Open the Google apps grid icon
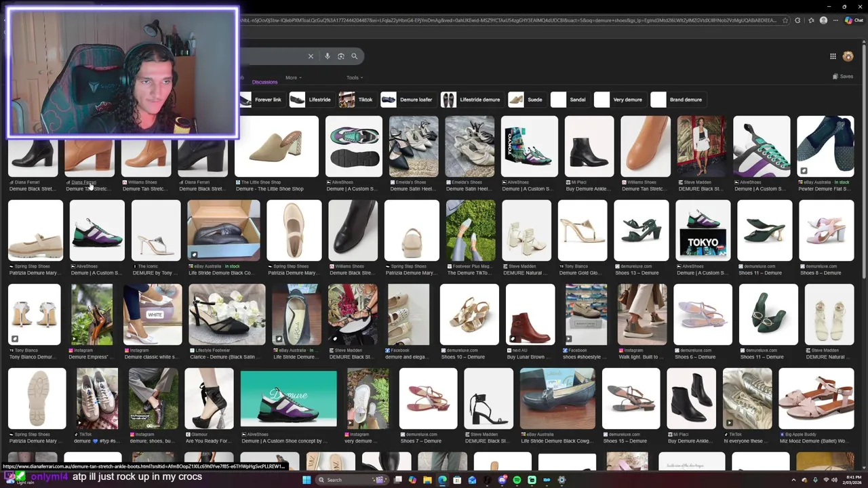 [833, 56]
